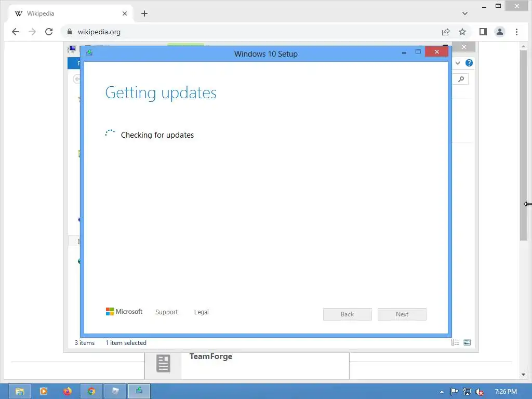Click the Chrome forward arrow
Screen dimensions: 532x399
32,32
